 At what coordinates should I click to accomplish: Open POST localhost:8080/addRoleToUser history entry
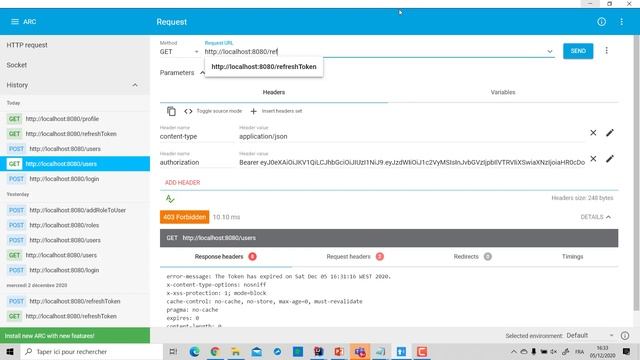(75, 210)
